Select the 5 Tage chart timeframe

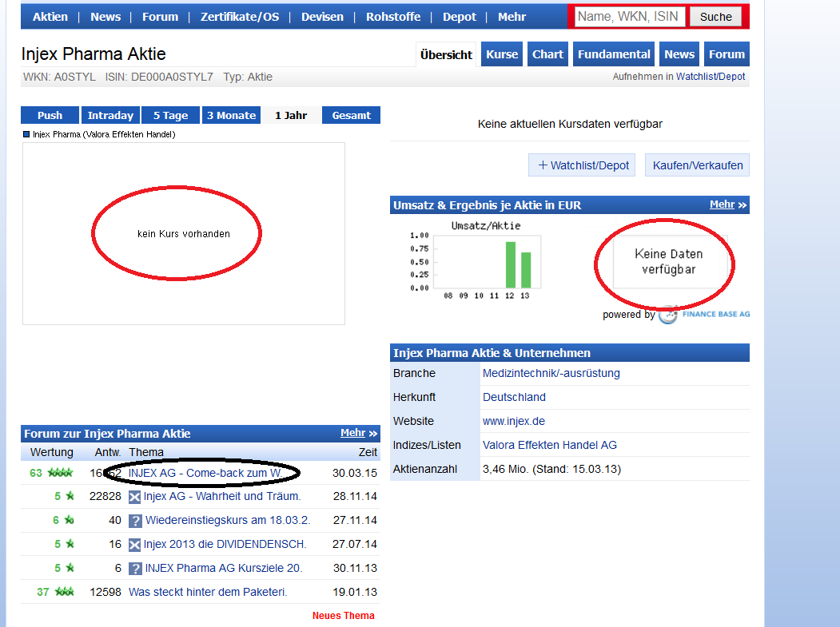pos(170,115)
